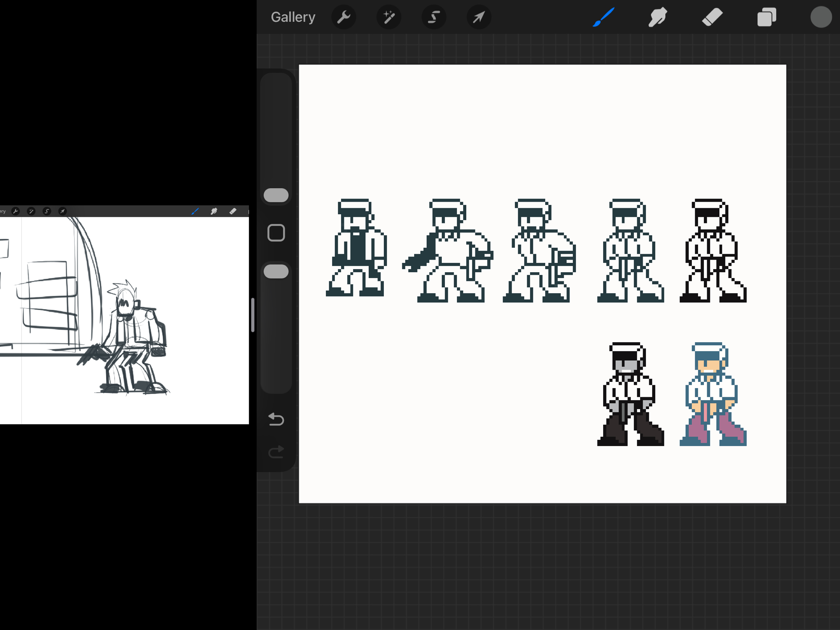Tap the brush size slider handle
This screenshot has height=630, width=840.
[276, 195]
